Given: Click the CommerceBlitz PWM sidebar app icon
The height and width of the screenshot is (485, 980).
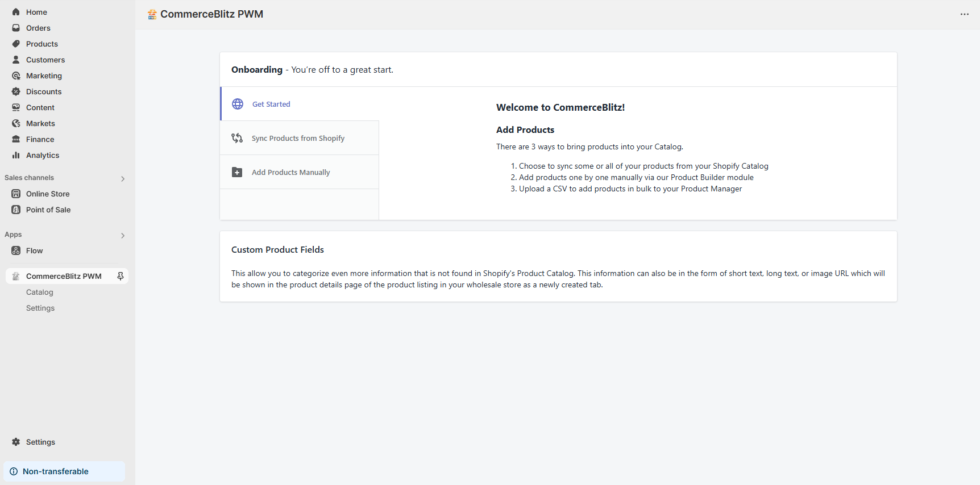Looking at the screenshot, I should coord(16,276).
